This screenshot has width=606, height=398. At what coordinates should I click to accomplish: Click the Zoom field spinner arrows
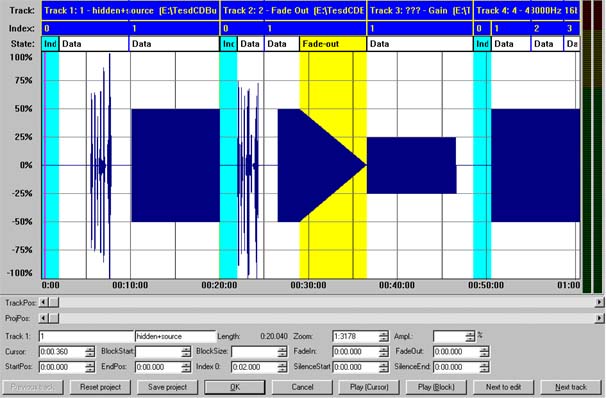tap(383, 336)
